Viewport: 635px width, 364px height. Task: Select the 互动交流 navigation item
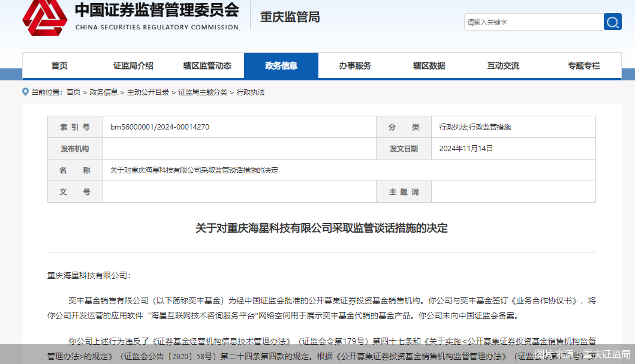coord(503,65)
